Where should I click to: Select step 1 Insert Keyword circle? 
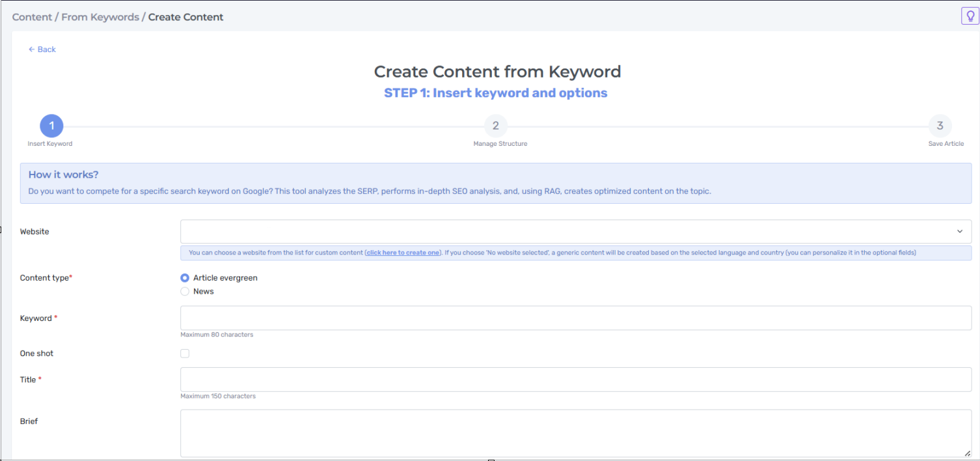[51, 126]
